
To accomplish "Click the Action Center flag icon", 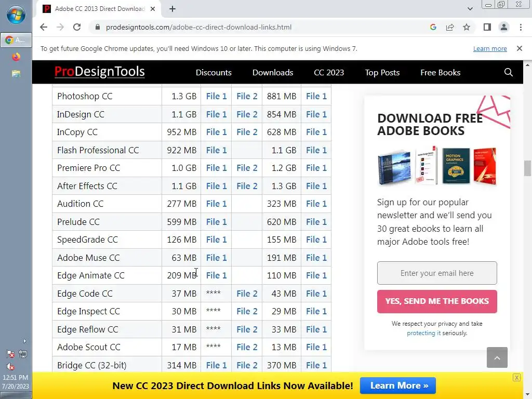I will [x=10, y=354].
